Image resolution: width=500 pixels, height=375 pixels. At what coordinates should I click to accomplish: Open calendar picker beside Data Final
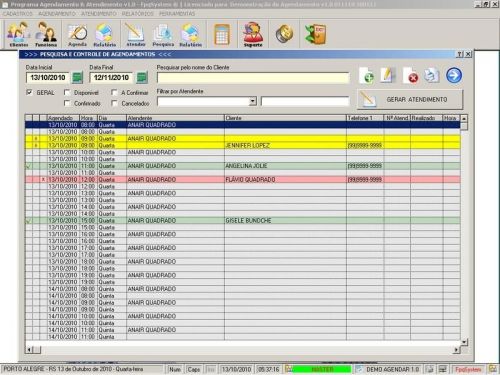point(142,77)
